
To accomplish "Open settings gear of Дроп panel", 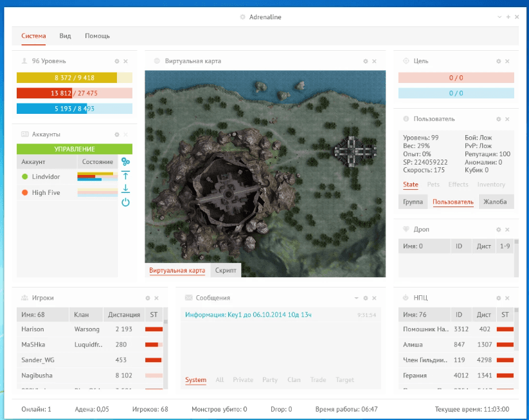I will (498, 230).
